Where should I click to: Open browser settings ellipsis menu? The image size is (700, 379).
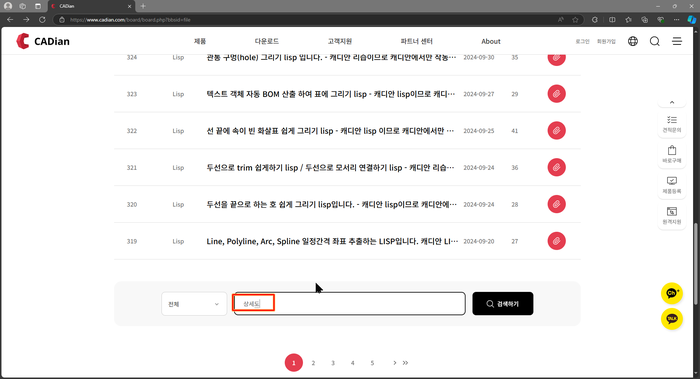tap(676, 20)
